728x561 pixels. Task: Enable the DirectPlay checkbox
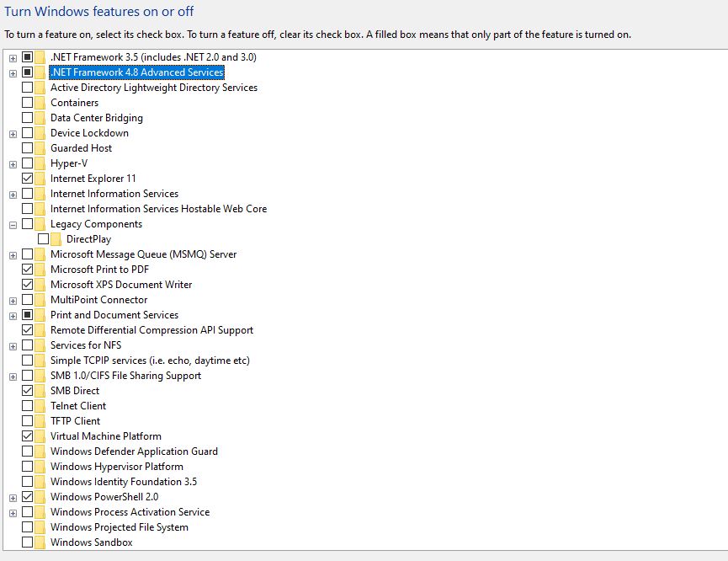click(x=43, y=239)
